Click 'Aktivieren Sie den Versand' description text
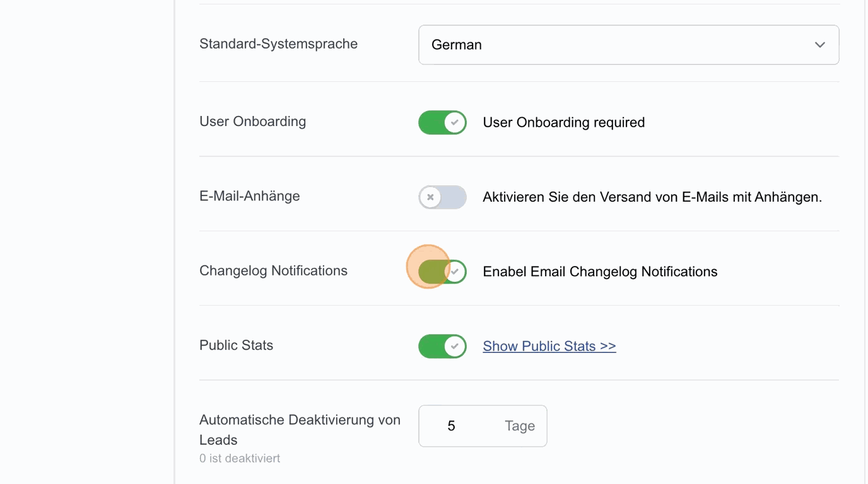This screenshot has height=484, width=868. point(652,197)
